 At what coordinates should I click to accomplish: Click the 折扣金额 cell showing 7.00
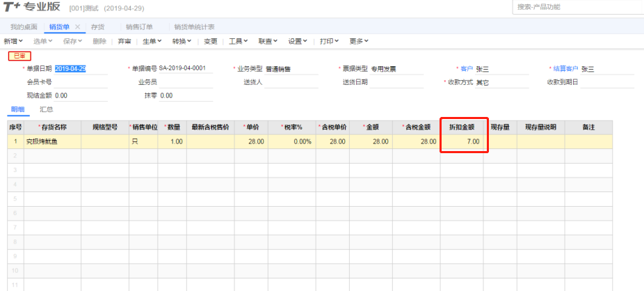pyautogui.click(x=464, y=141)
